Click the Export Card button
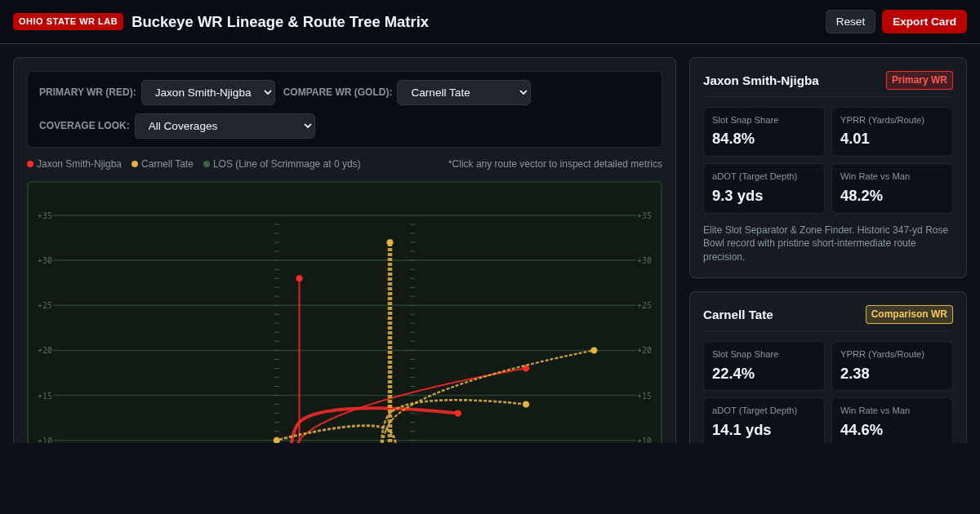The width and height of the screenshot is (980, 514). pyautogui.click(x=924, y=21)
